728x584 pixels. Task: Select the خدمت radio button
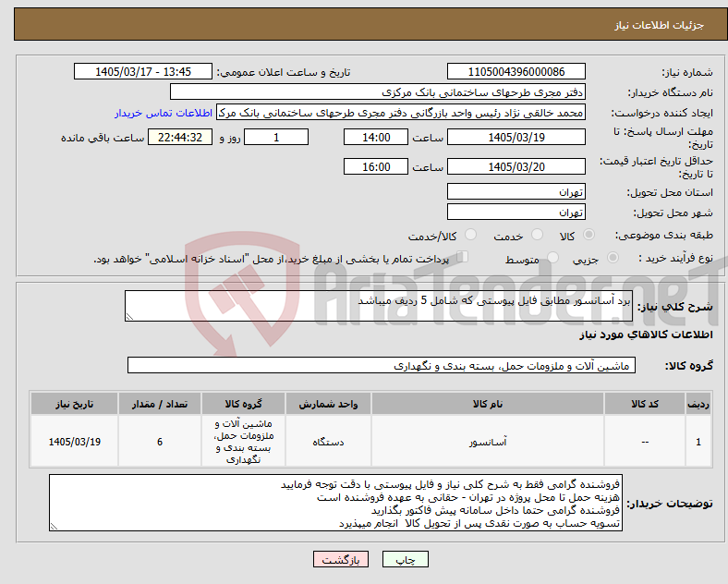tap(537, 235)
